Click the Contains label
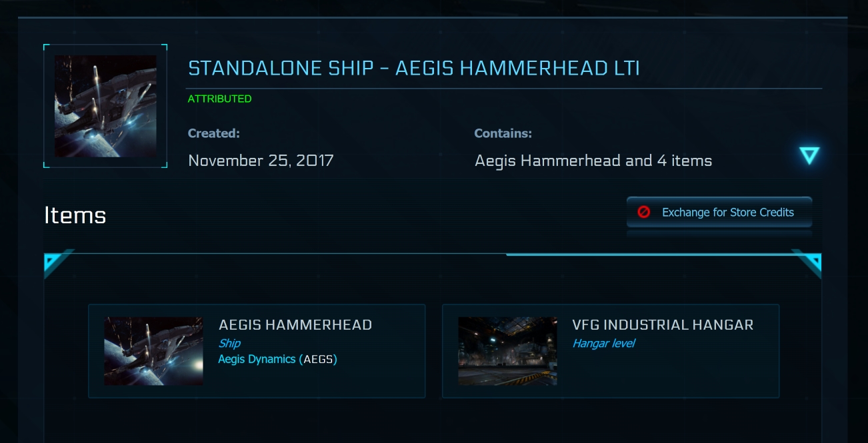 (x=503, y=133)
